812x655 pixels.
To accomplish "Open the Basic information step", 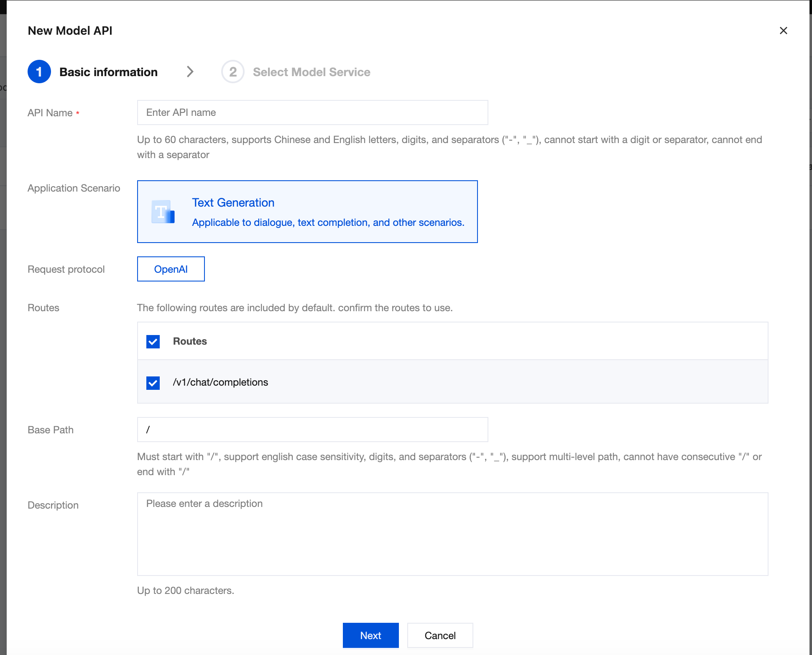I will [108, 72].
